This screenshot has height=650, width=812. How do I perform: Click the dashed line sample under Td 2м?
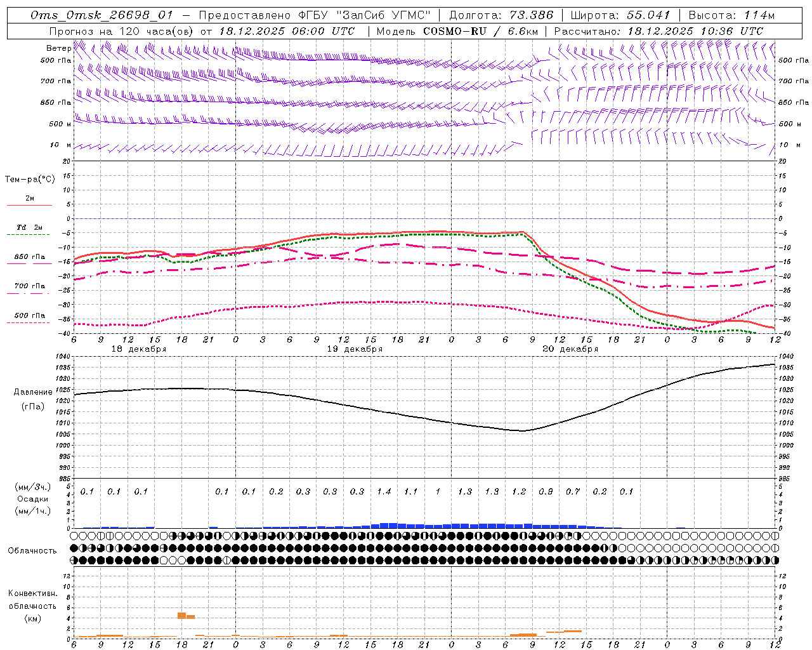tap(29, 235)
